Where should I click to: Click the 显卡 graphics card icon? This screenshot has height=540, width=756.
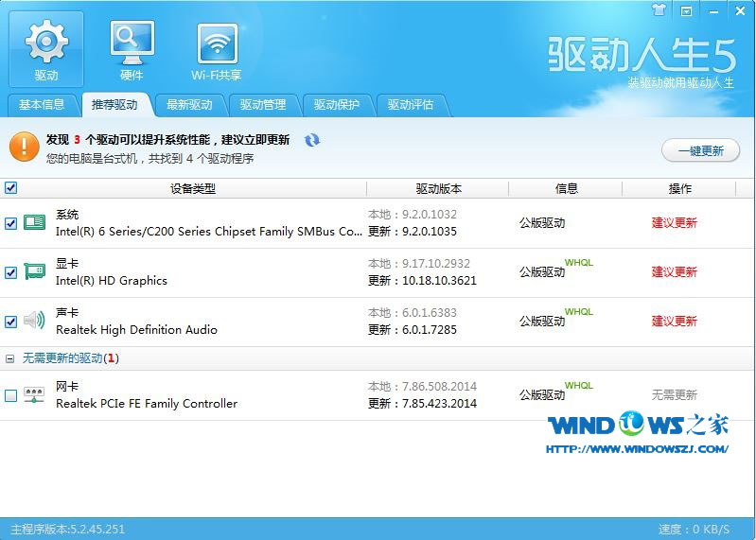point(35,271)
